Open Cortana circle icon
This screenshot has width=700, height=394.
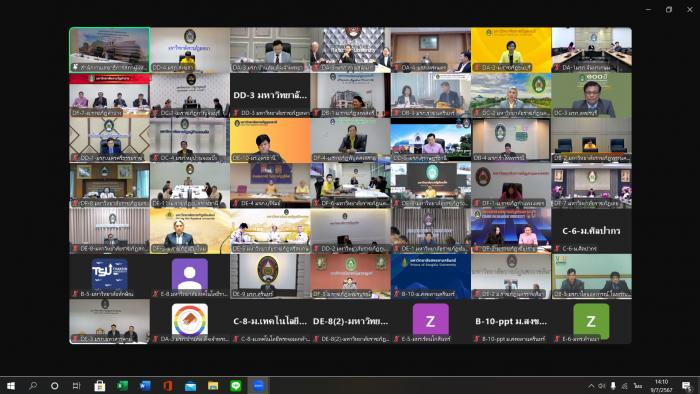coord(54,386)
